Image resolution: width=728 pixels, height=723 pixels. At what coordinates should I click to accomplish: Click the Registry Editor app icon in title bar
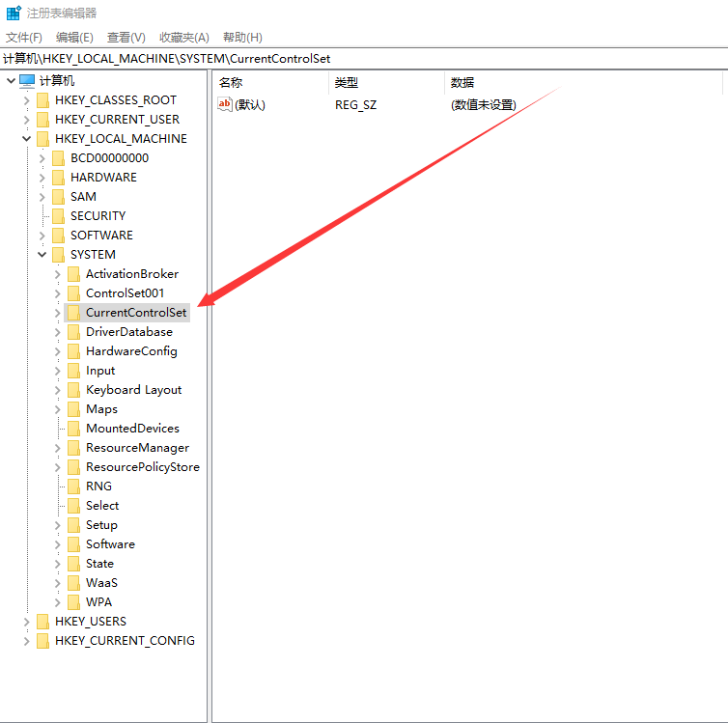point(14,13)
